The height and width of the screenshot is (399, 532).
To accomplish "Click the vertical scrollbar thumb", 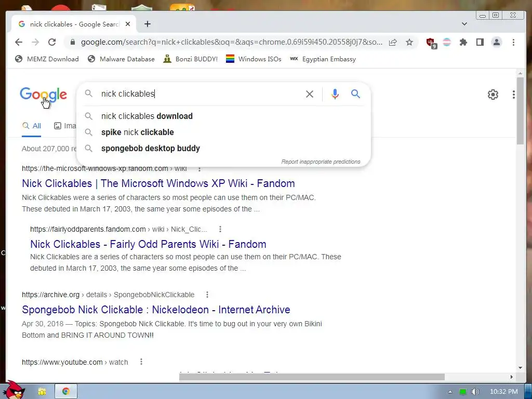I will click(520, 111).
